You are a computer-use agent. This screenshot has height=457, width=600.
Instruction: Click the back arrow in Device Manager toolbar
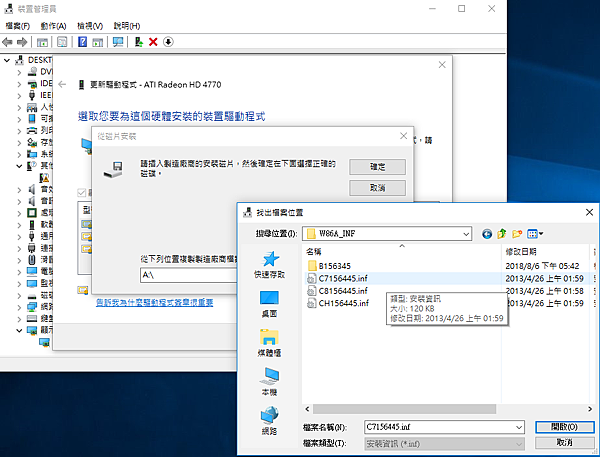pos(7,42)
